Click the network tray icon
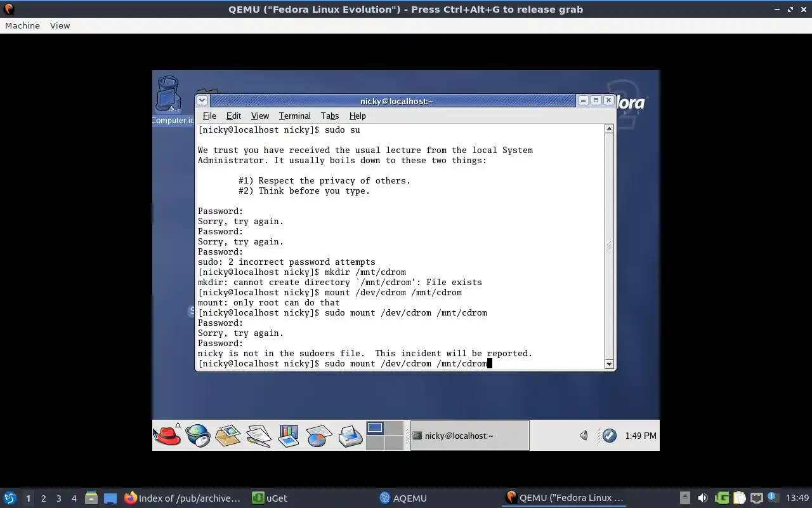 [756, 498]
